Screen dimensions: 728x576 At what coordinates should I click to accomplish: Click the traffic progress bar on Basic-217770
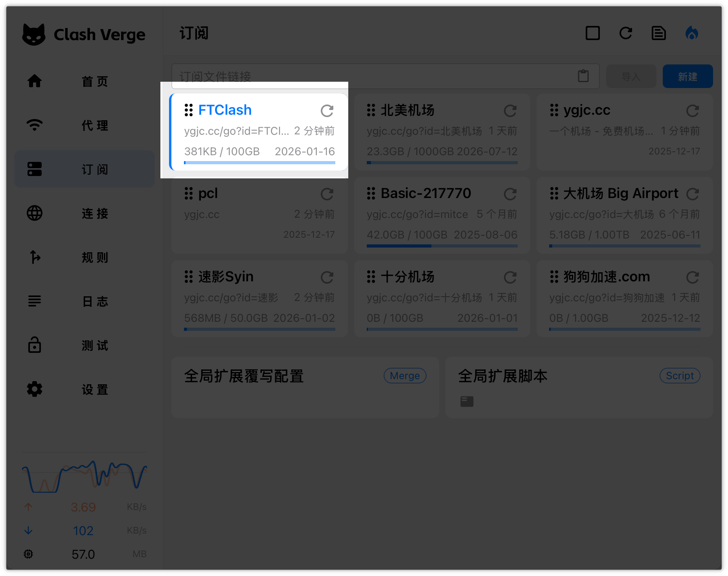point(441,246)
